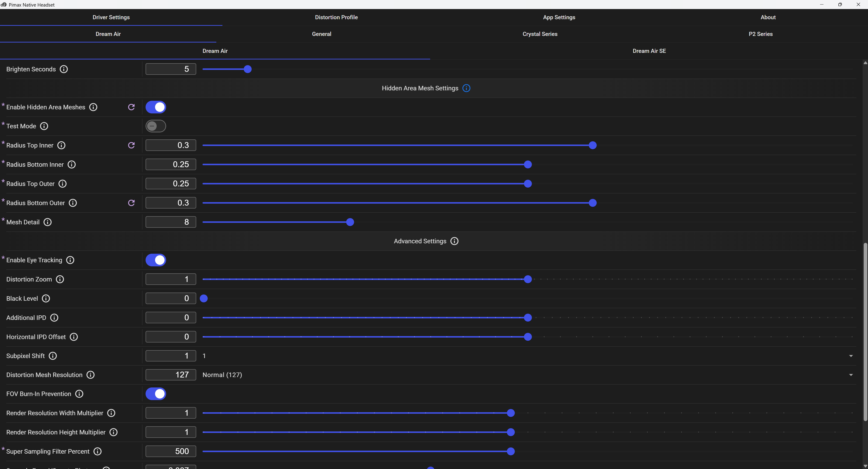Click the info icon next to Subpixel Shift

coord(53,356)
